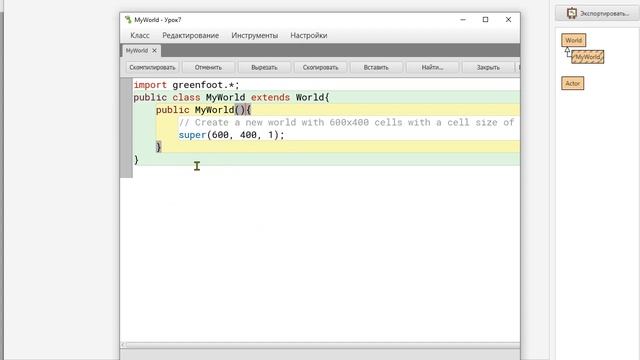Click 'World{' at end of class line

pyautogui.click(x=312, y=98)
